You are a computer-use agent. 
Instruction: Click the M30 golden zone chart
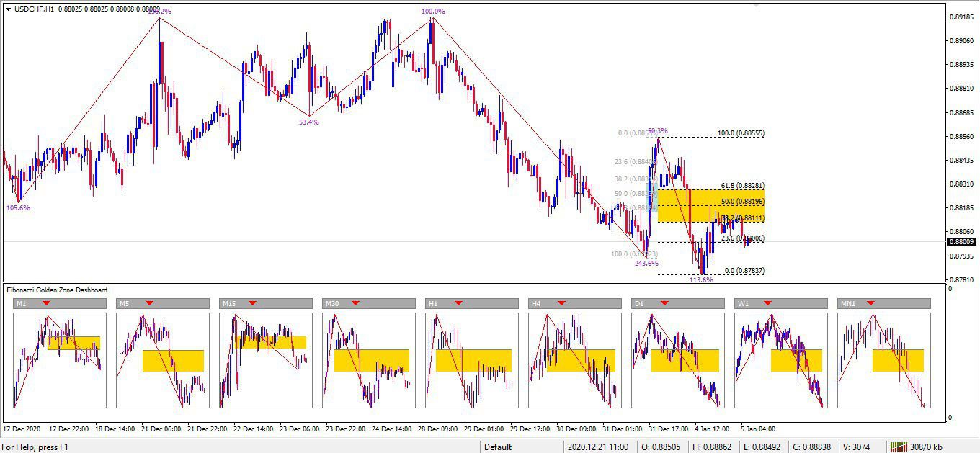pos(368,360)
